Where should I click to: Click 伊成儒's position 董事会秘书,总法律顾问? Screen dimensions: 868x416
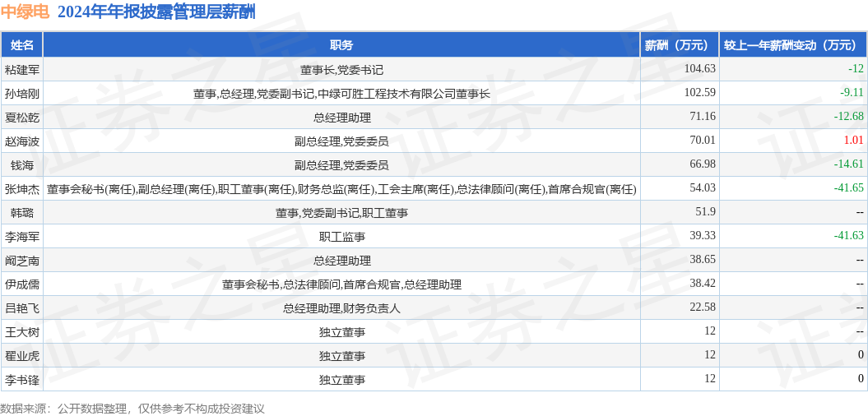pos(341,284)
